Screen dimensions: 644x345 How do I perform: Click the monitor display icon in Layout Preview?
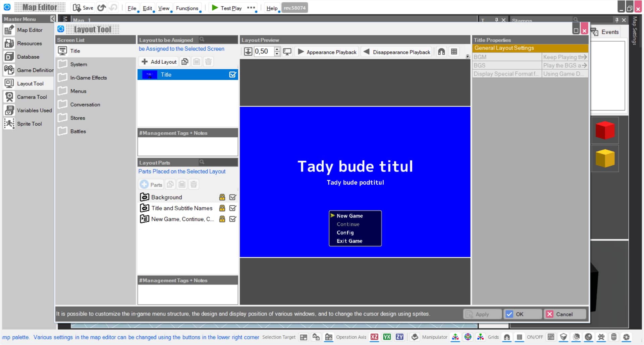[x=287, y=52]
